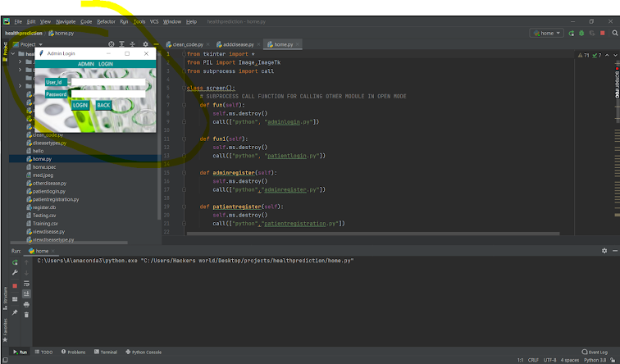Change UTF-8 file encoding in status bar
The image size is (620, 364).
549,360
